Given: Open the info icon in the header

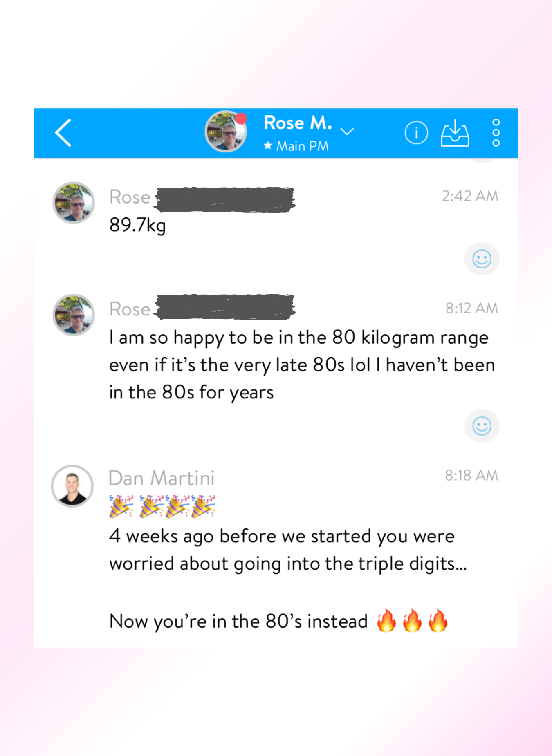Looking at the screenshot, I should pyautogui.click(x=416, y=133).
